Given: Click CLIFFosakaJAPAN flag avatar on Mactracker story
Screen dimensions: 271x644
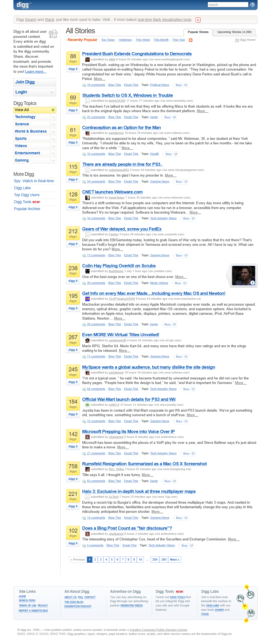Looking at the screenshot, I should click(87, 299).
